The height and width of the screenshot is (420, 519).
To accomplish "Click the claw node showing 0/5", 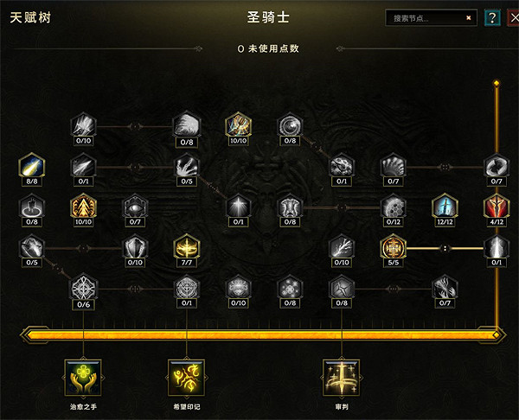I will tap(187, 166).
